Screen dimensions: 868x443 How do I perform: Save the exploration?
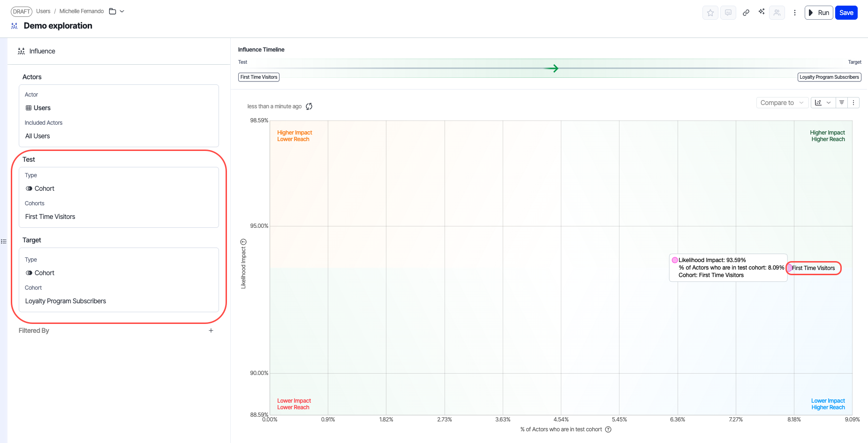point(846,13)
